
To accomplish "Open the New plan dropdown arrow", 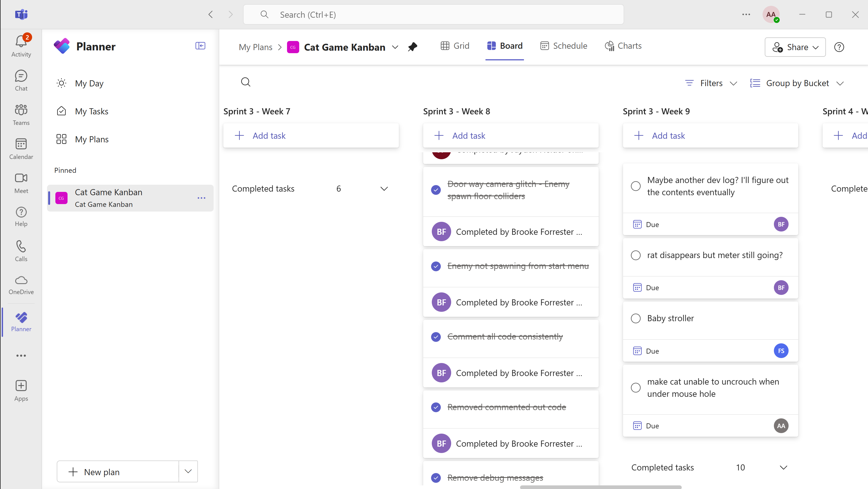I will tap(188, 472).
